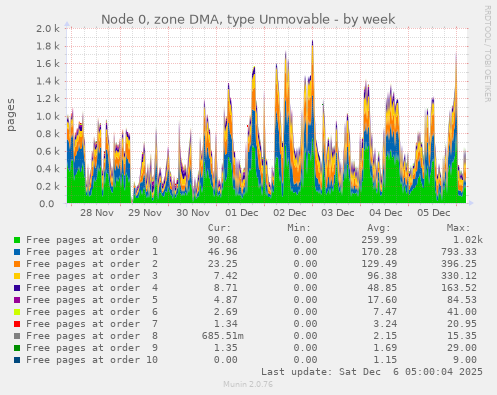Click the current value 90.68 for order 0

pyautogui.click(x=223, y=240)
